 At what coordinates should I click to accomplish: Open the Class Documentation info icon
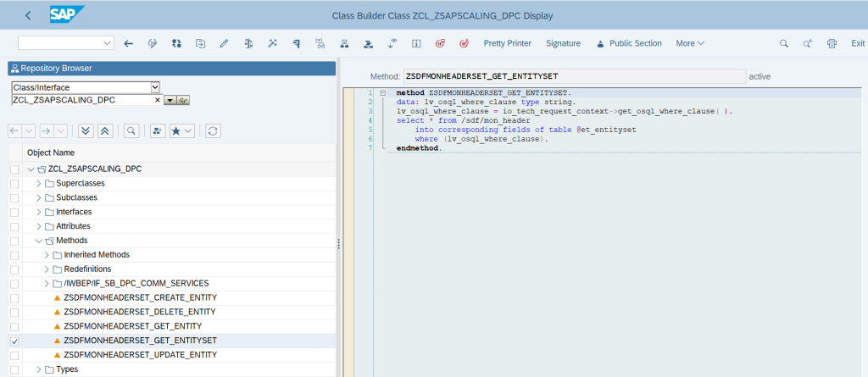point(417,43)
